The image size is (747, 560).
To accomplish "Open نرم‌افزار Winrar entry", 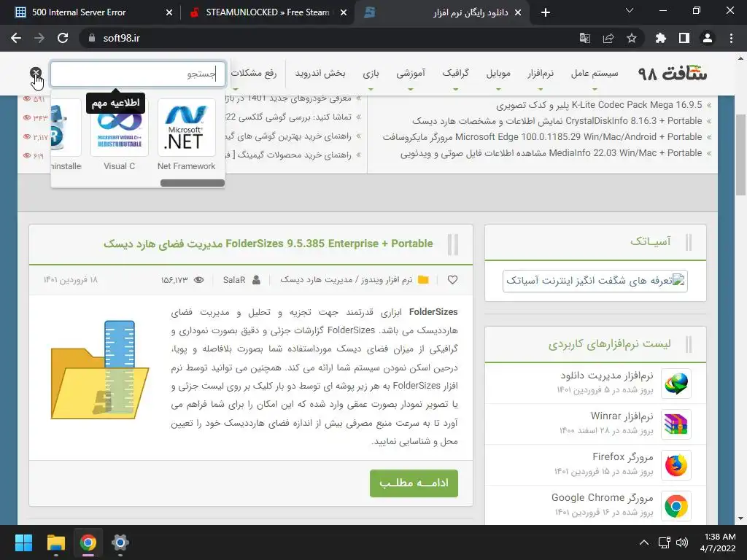I will [622, 416].
